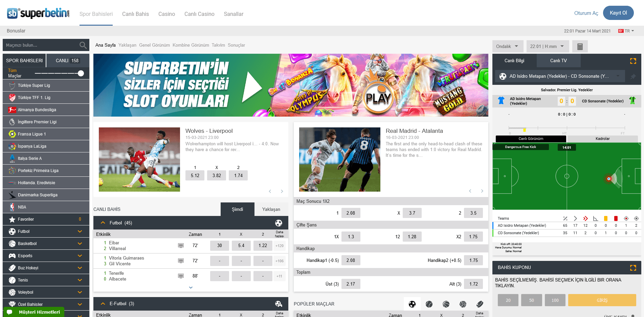The width and height of the screenshot is (644, 317).
Task: Open Ondalık odds format dropdown
Action: 508,46
